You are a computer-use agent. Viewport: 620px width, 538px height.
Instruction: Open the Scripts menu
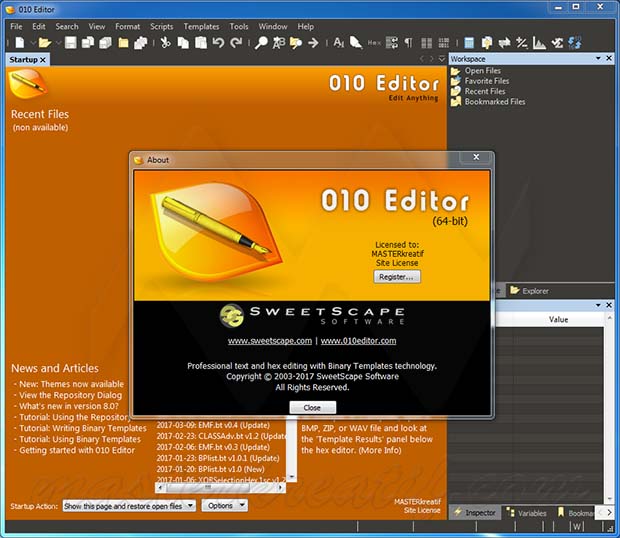pyautogui.click(x=161, y=26)
